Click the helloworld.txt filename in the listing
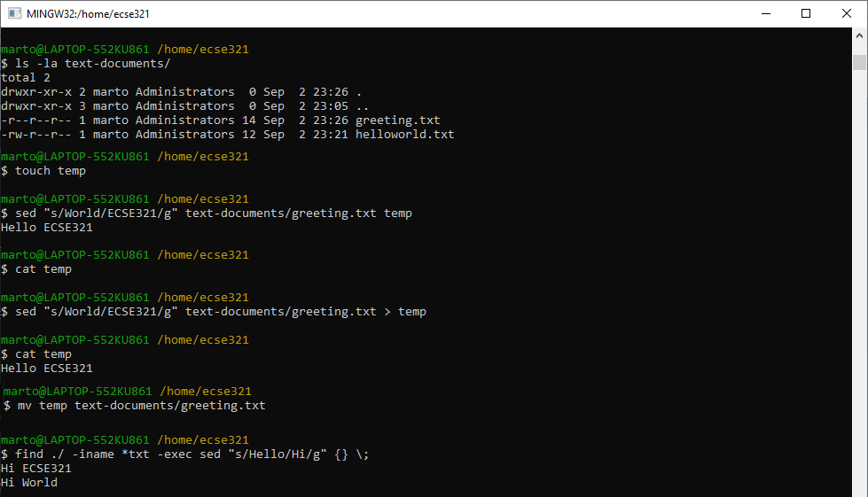Image resolution: width=868 pixels, height=497 pixels. pyautogui.click(x=404, y=135)
